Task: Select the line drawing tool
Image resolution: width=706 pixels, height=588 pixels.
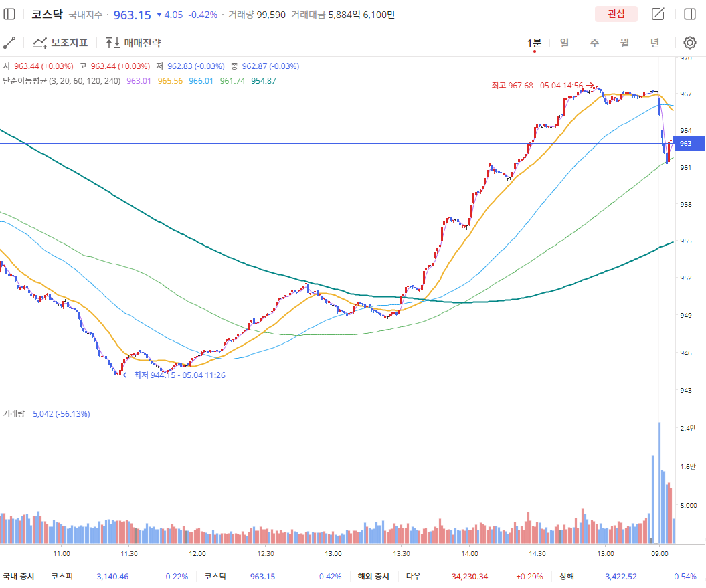Action: 9,43
